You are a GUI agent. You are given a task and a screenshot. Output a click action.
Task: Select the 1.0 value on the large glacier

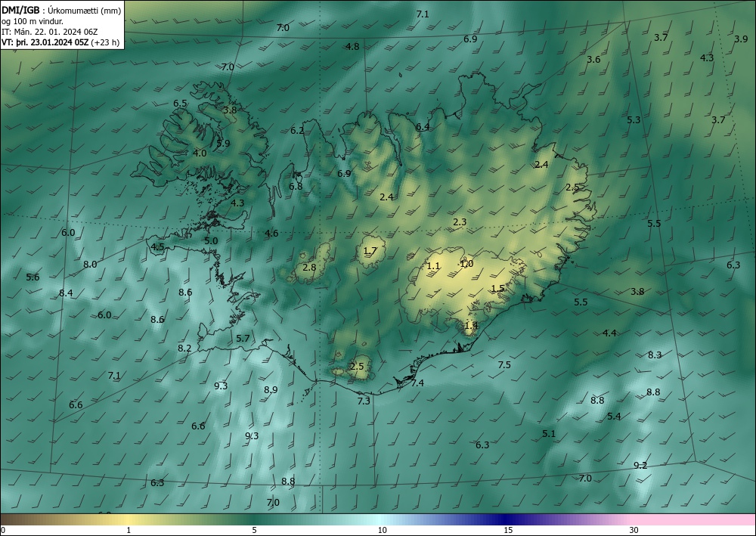(466, 264)
